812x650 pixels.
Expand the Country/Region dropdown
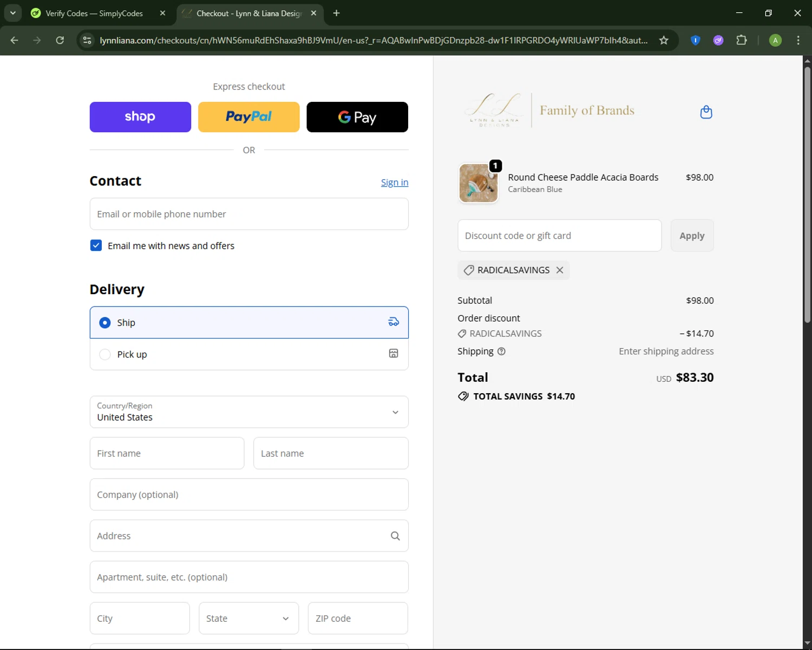tap(249, 412)
